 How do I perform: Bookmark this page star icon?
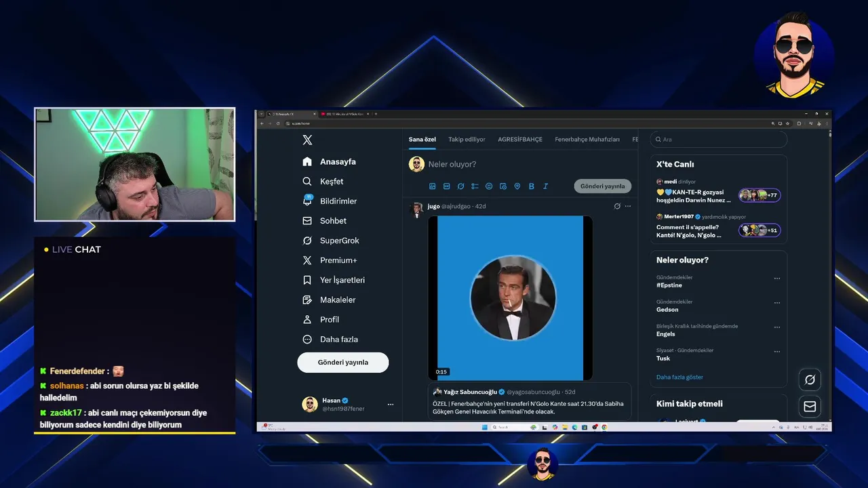point(788,123)
